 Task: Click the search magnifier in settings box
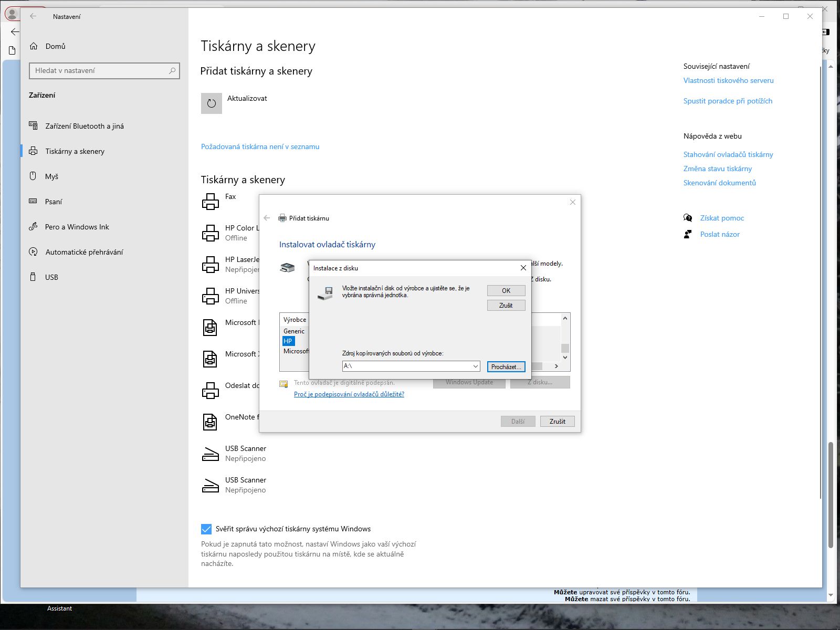pyautogui.click(x=172, y=70)
